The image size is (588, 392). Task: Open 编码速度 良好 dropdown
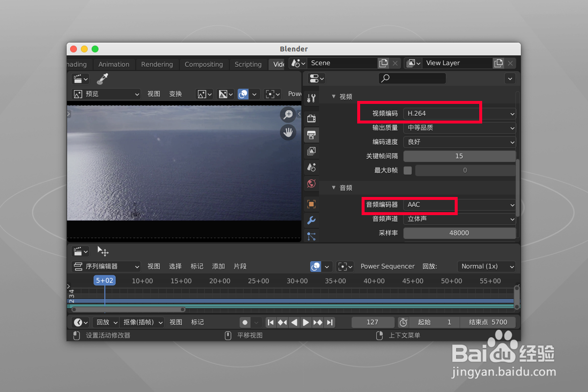(460, 142)
